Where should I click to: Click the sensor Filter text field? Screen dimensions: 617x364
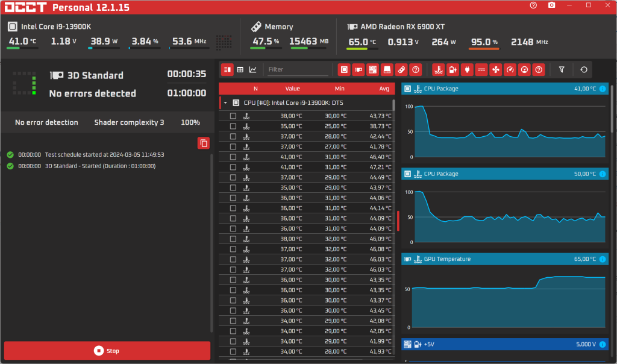[298, 70]
